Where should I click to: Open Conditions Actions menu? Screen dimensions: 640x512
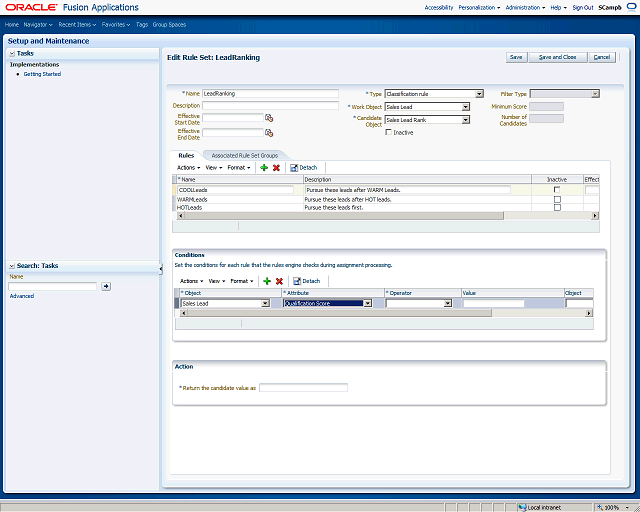pos(191,281)
